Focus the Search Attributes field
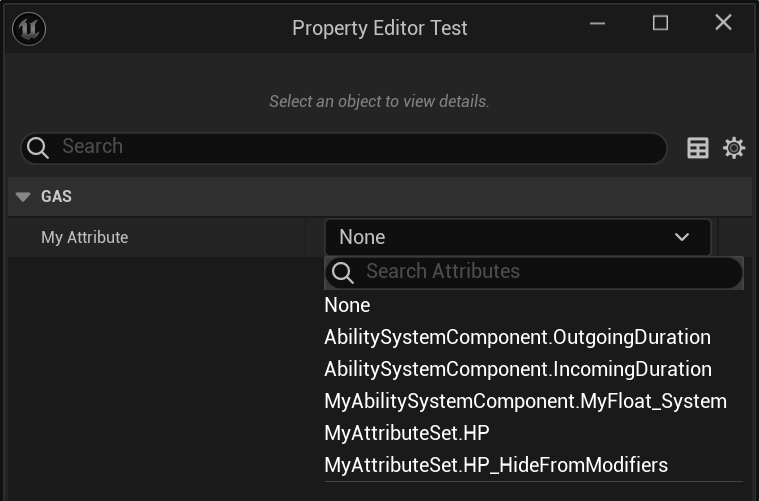 coord(540,272)
